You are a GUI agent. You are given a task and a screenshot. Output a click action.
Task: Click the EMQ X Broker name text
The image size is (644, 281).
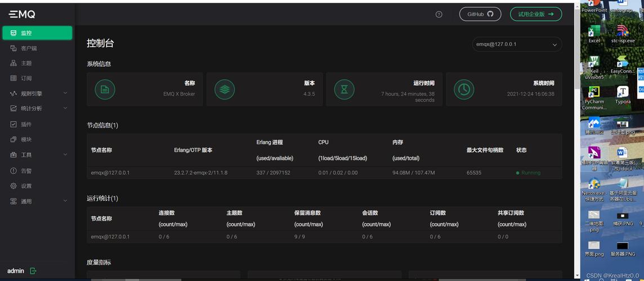pos(179,94)
